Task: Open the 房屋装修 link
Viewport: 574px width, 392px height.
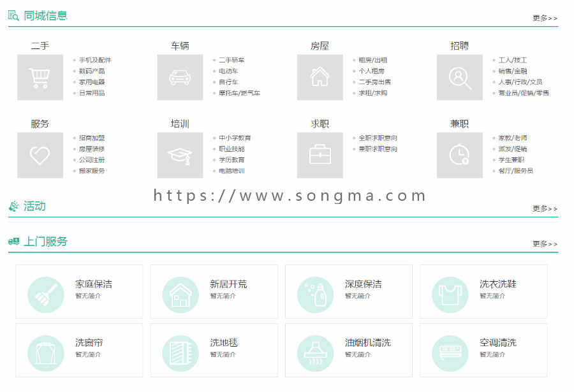Action: click(x=92, y=149)
